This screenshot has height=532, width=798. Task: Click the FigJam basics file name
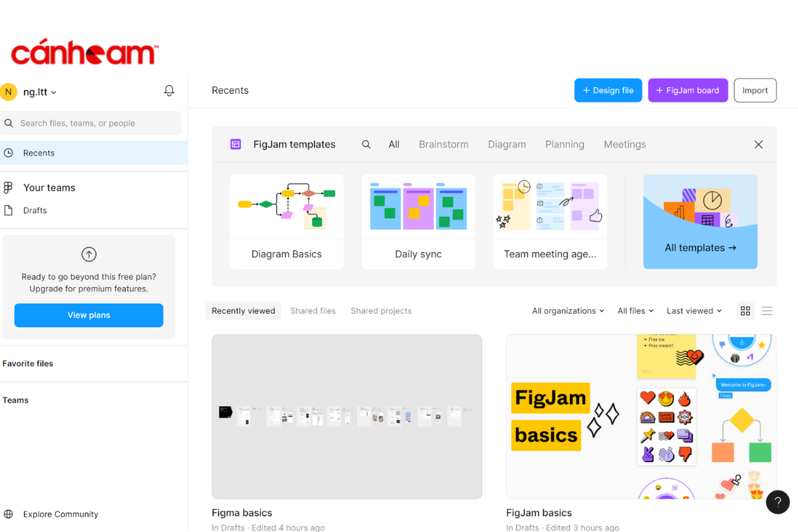pyautogui.click(x=539, y=513)
